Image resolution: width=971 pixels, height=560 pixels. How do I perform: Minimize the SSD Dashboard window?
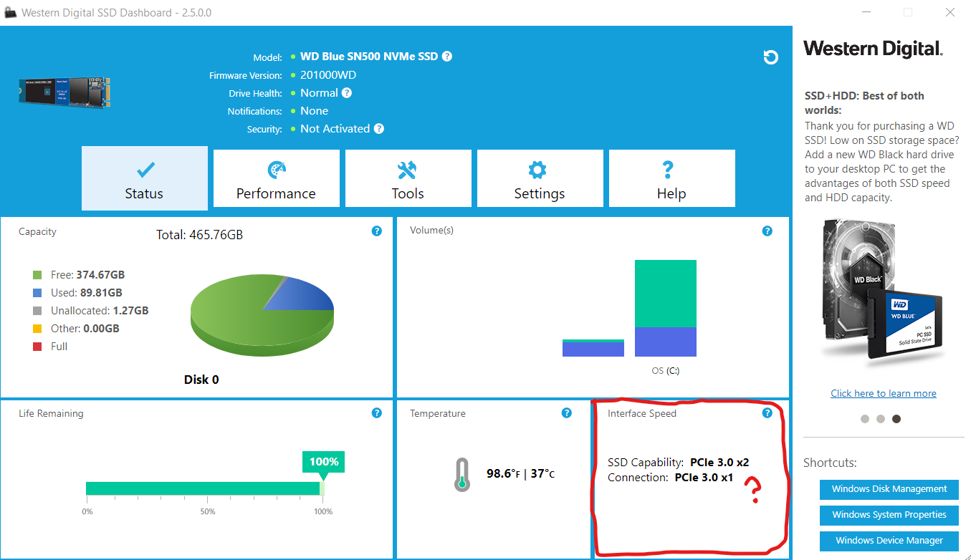point(866,12)
